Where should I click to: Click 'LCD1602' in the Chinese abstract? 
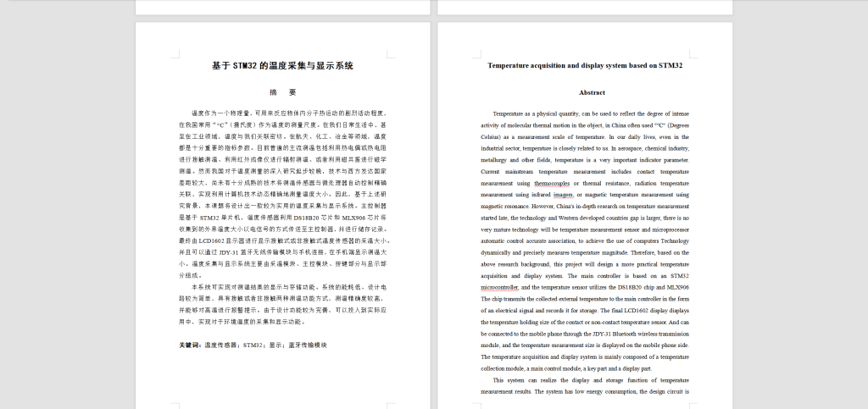pos(210,241)
